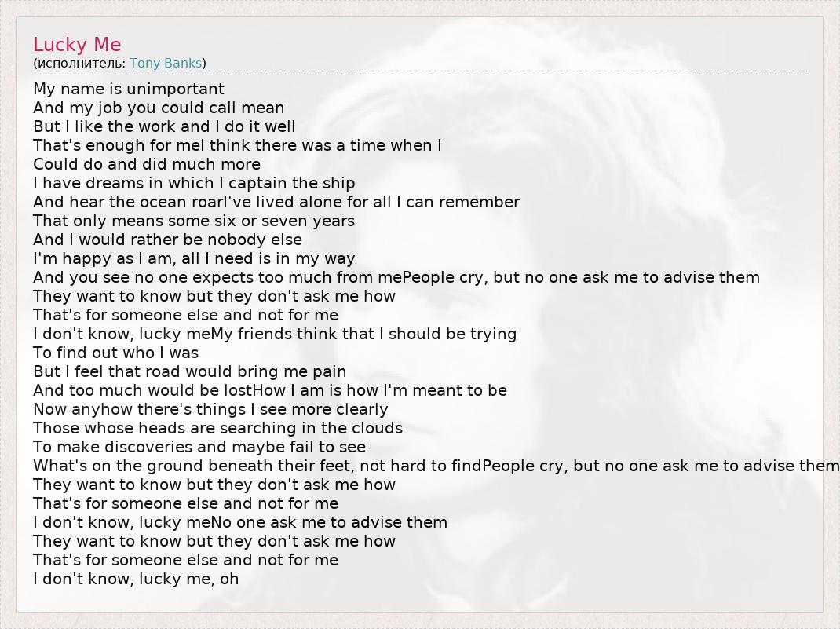
Task: Click "But I feel that road would bring me pain"
Action: pos(189,371)
